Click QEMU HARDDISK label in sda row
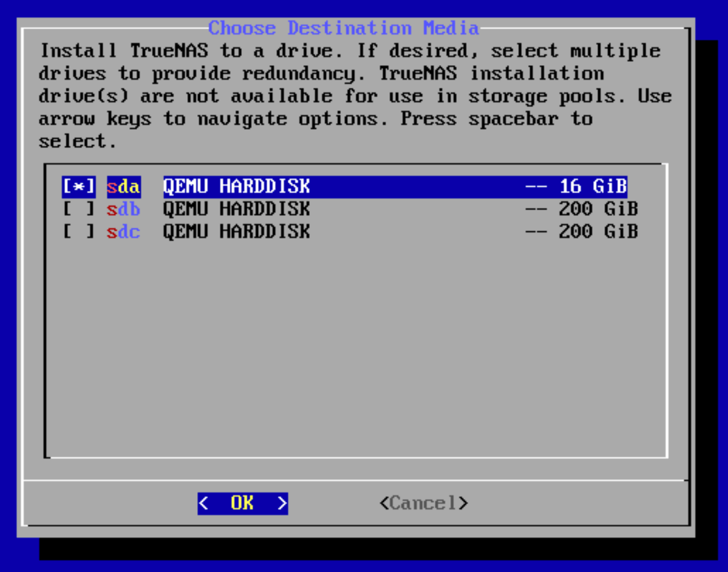The height and width of the screenshot is (572, 728). pyautogui.click(x=236, y=187)
